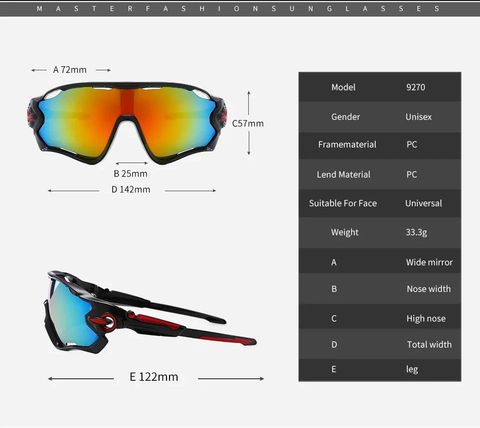Click the Gender Unisex row
Screen dimensions: 480x428
[380, 117]
